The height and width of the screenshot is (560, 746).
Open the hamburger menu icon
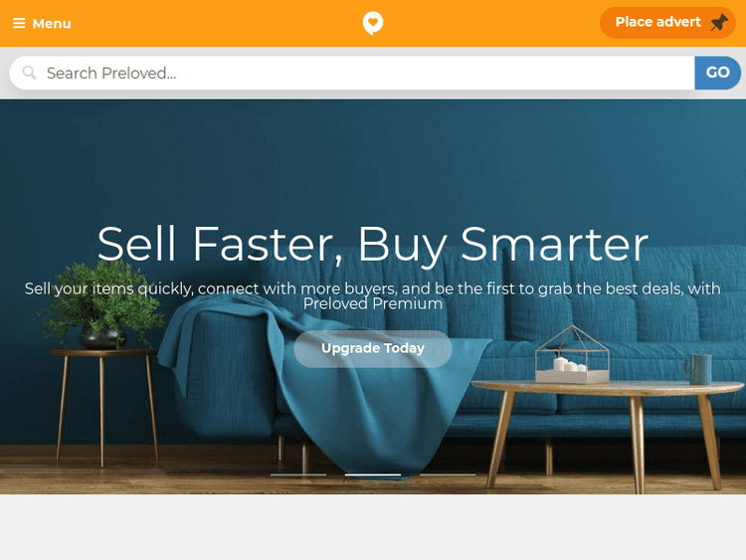coord(19,23)
